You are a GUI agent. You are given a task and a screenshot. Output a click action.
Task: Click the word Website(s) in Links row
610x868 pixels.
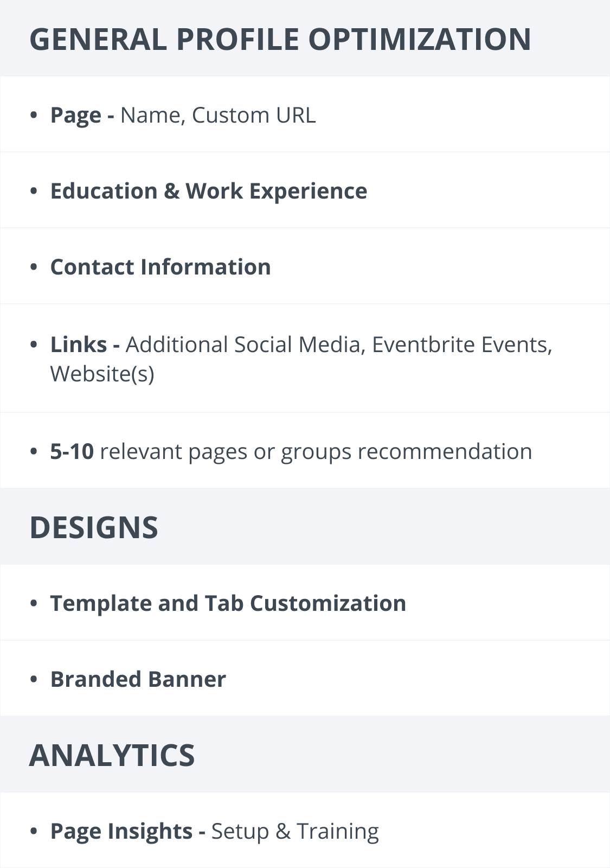click(x=102, y=374)
